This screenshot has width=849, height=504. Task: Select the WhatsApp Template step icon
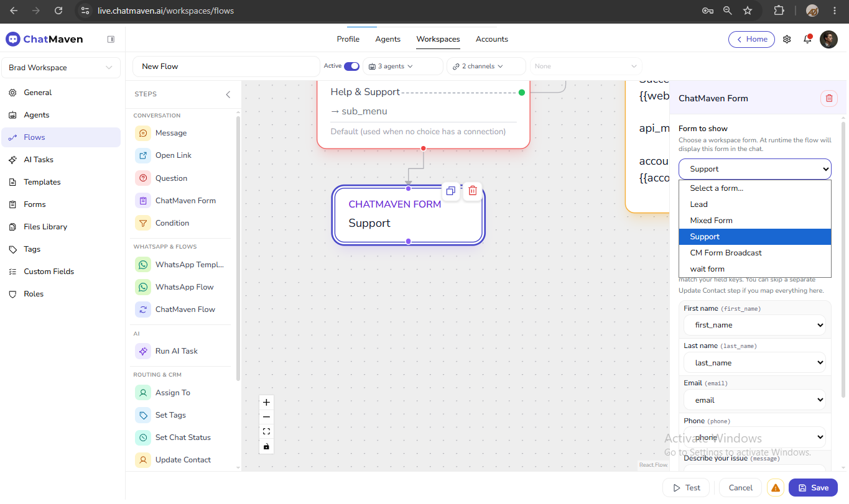pyautogui.click(x=143, y=265)
